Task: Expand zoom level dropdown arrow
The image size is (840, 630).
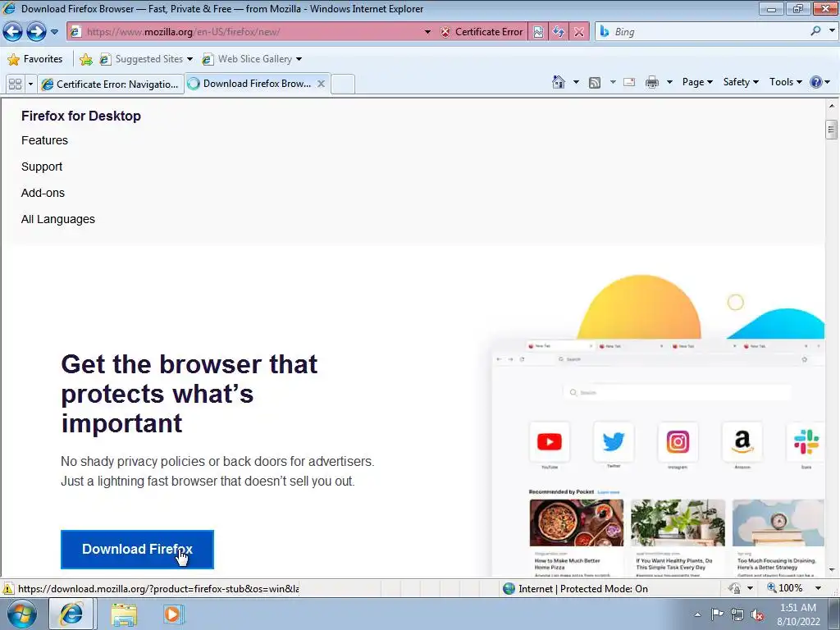Action: [x=818, y=588]
